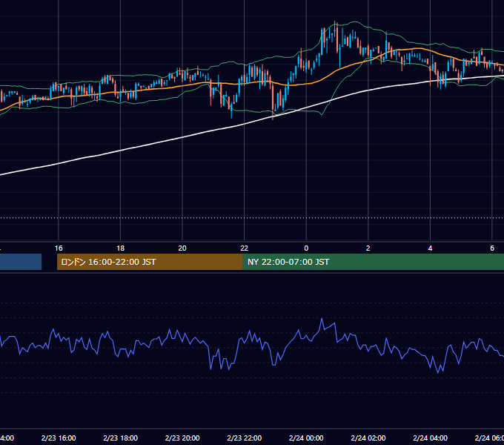Click the 2/23 18:00 time label
Viewport: 504px width, 445px height.
[121, 438]
